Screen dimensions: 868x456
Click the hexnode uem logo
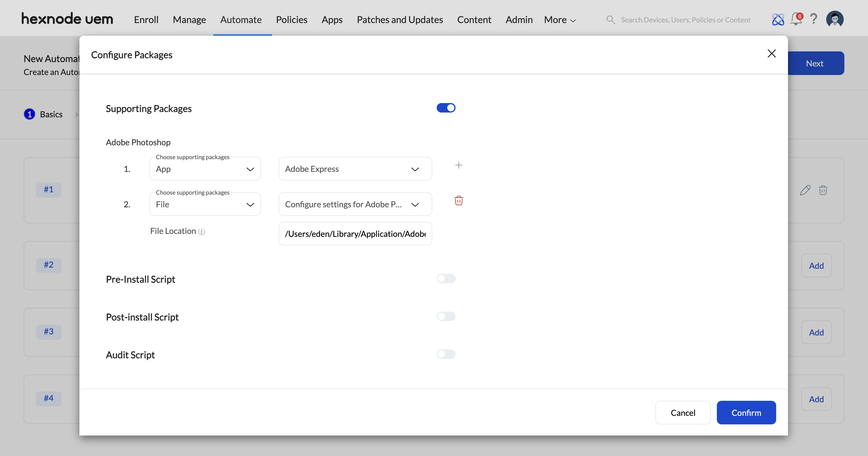pos(67,19)
